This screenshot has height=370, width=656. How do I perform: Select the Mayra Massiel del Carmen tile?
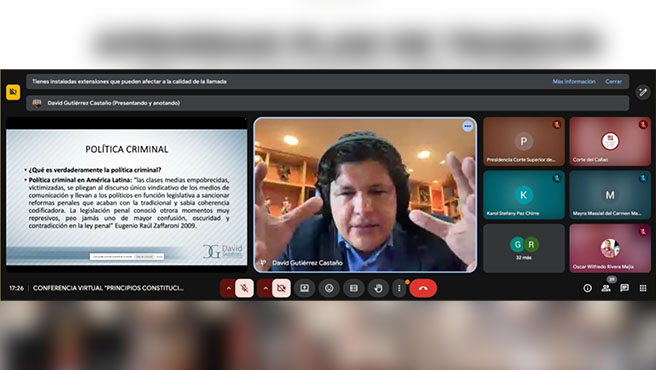coord(610,195)
